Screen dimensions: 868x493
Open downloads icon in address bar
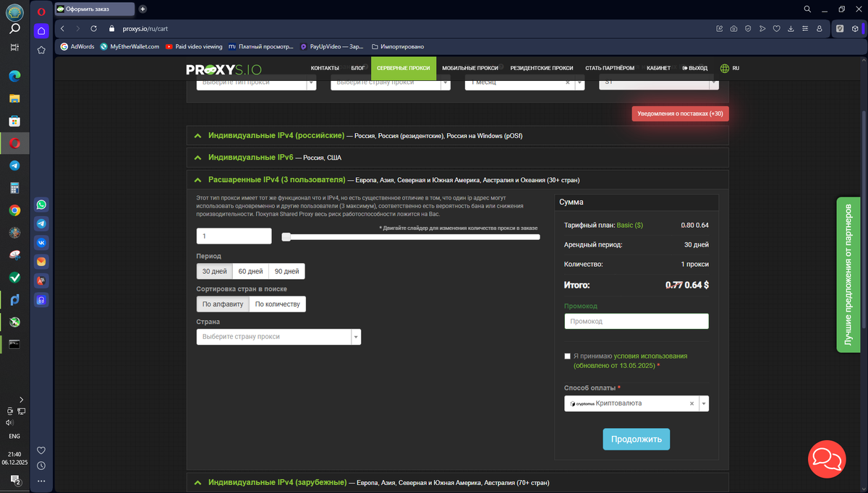tap(791, 29)
